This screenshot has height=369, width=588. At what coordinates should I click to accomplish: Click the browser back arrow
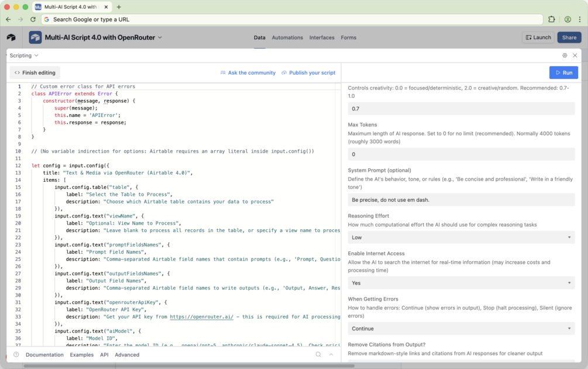click(8, 19)
